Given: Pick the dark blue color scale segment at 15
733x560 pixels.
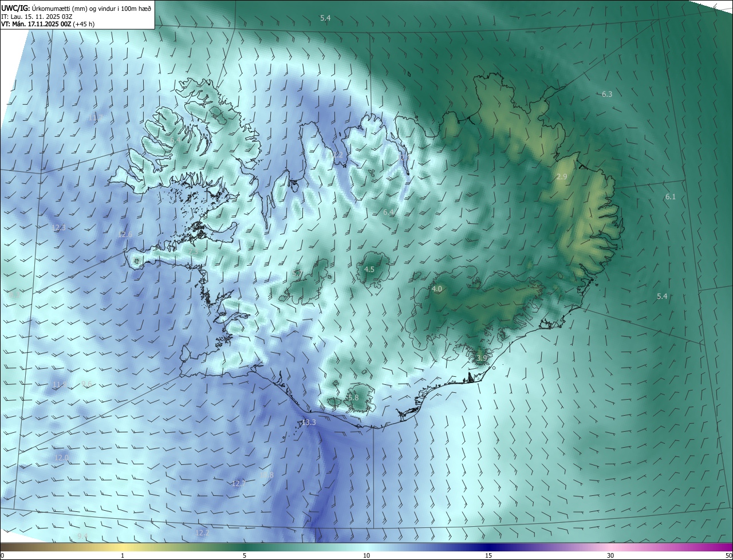Looking at the screenshot, I should coord(488,547).
